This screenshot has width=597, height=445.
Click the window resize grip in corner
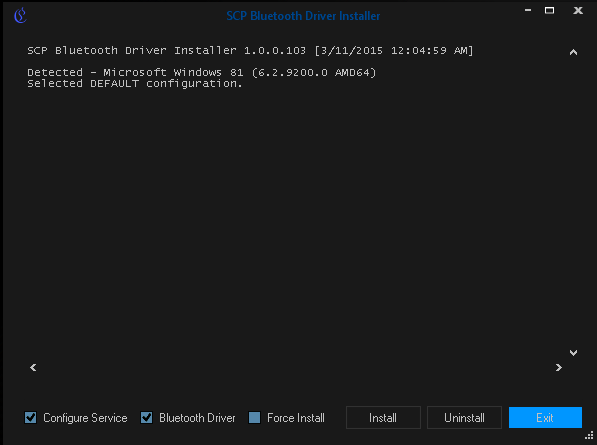[x=589, y=435]
